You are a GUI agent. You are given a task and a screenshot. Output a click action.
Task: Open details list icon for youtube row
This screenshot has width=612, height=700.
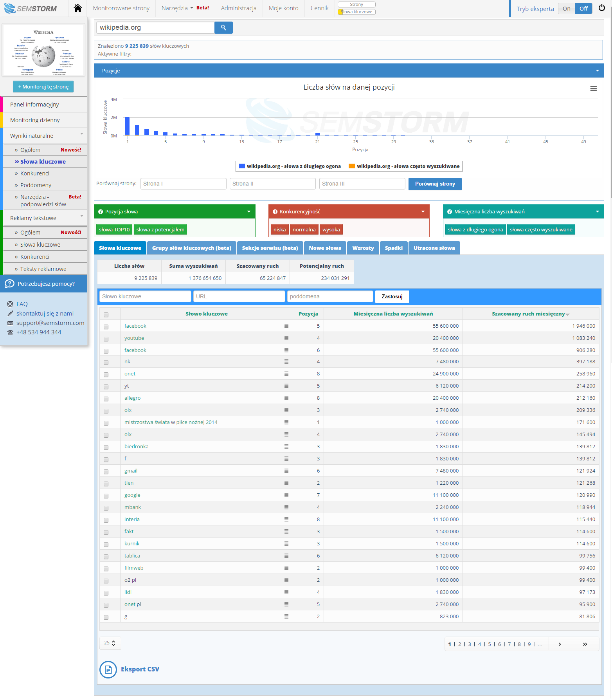tap(286, 338)
